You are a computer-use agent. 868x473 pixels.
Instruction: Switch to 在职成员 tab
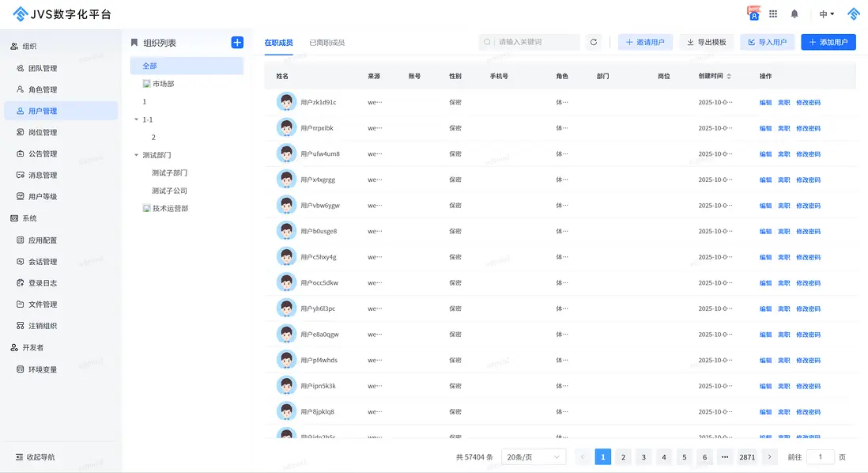point(278,43)
